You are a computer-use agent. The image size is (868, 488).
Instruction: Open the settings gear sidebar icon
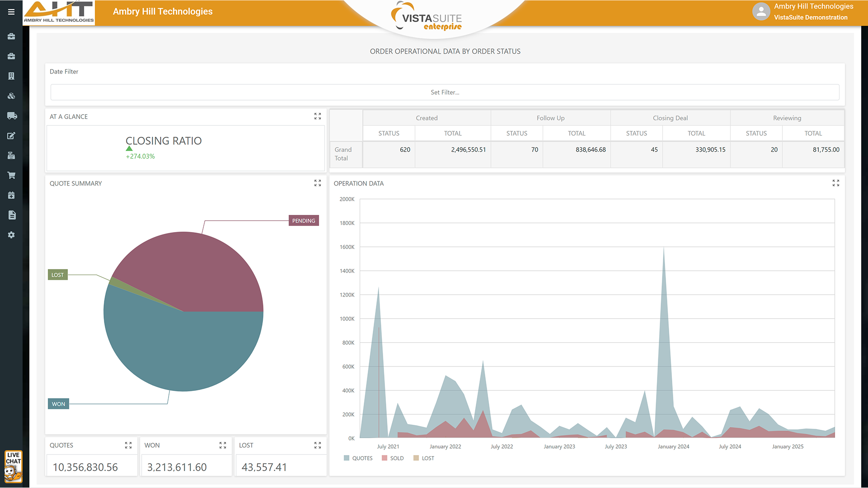pos(11,235)
